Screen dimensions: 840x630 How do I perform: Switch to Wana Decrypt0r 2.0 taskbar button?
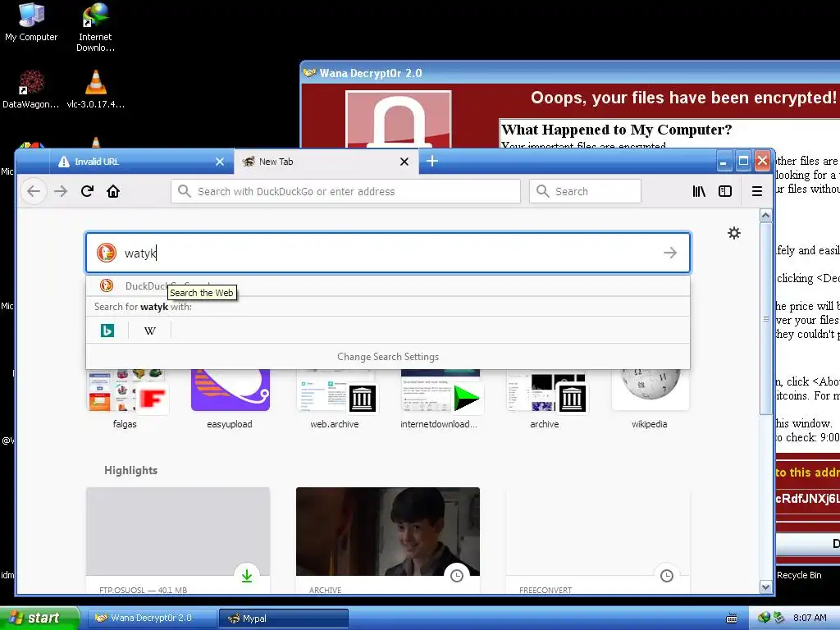point(151,619)
